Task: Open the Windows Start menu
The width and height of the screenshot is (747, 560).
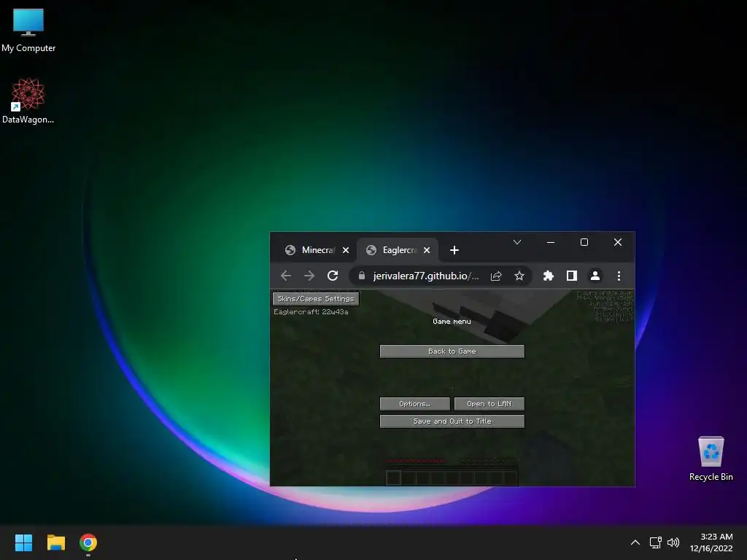Action: [x=23, y=542]
